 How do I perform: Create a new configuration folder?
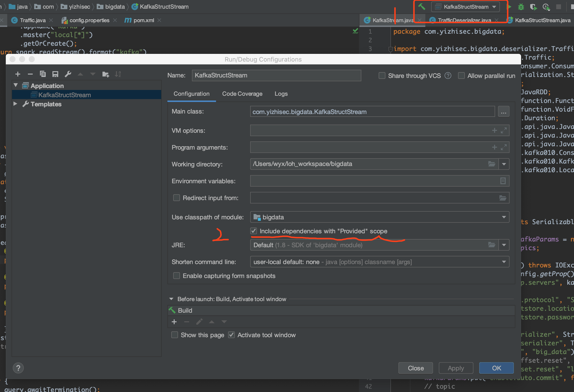pos(105,74)
